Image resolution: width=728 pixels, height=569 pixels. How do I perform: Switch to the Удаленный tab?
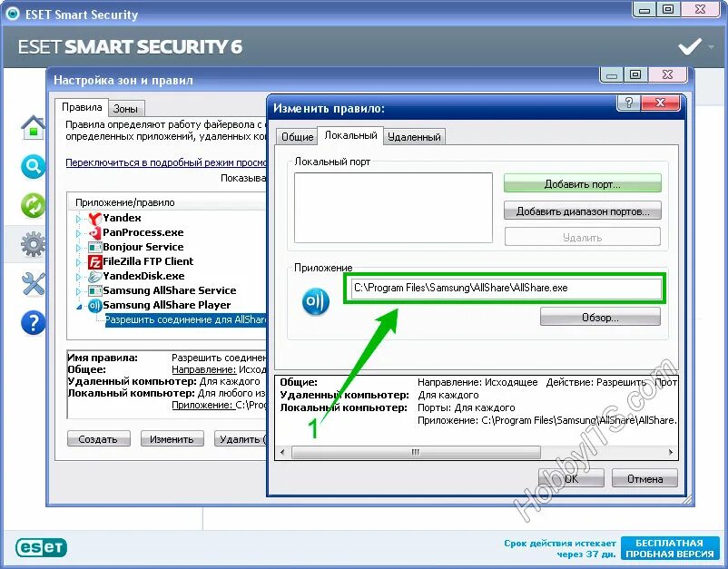click(414, 137)
